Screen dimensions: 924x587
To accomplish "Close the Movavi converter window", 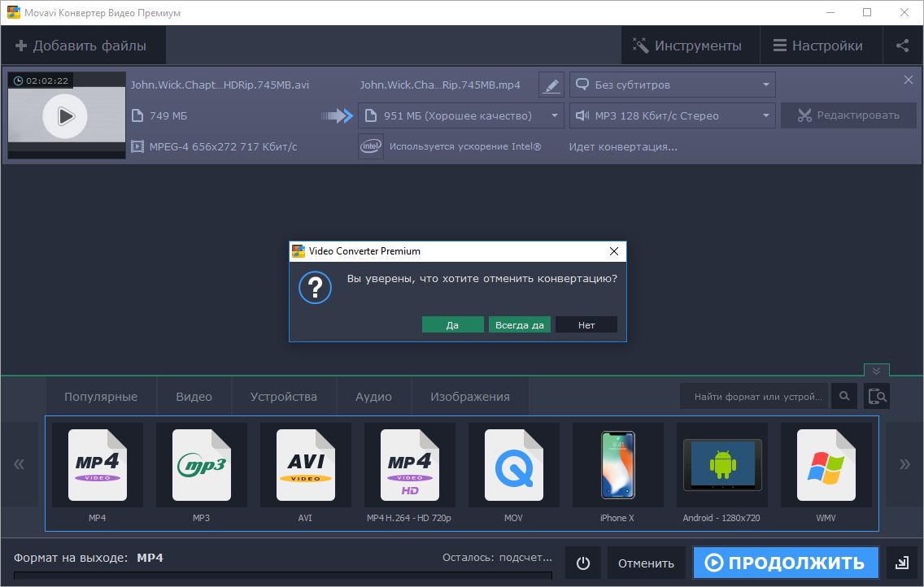I will [x=904, y=12].
